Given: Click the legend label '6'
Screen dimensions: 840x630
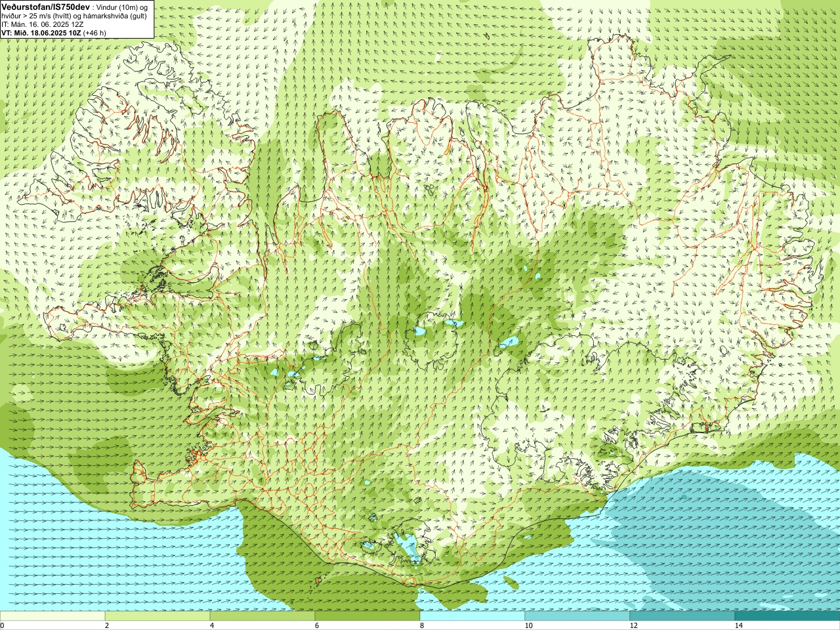Looking at the screenshot, I should pos(317,625).
